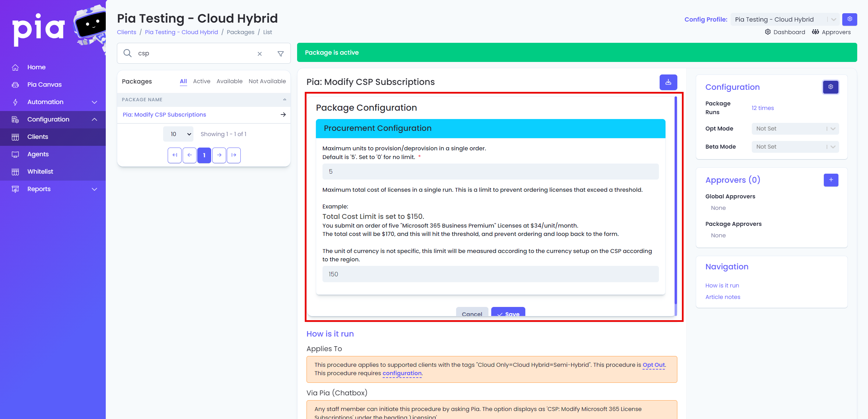This screenshot has height=419, width=868.
Task: Click the Save button
Action: point(508,312)
